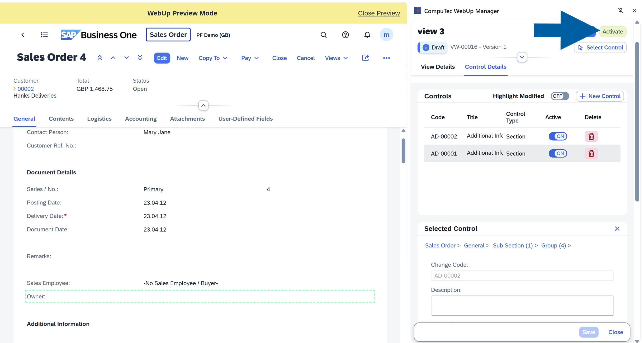Click the Sales Order breadcrumb link

point(440,245)
